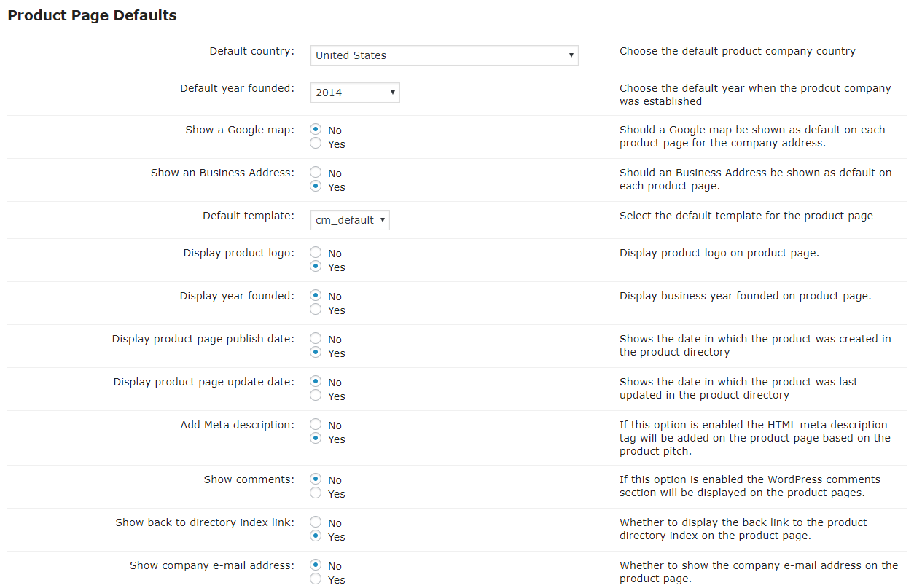
Task: Select Yes for Show a Google map
Action: (x=316, y=144)
